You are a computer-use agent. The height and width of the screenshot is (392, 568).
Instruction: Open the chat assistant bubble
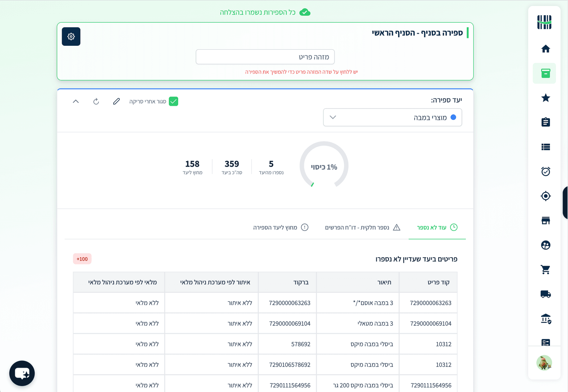tap(22, 373)
